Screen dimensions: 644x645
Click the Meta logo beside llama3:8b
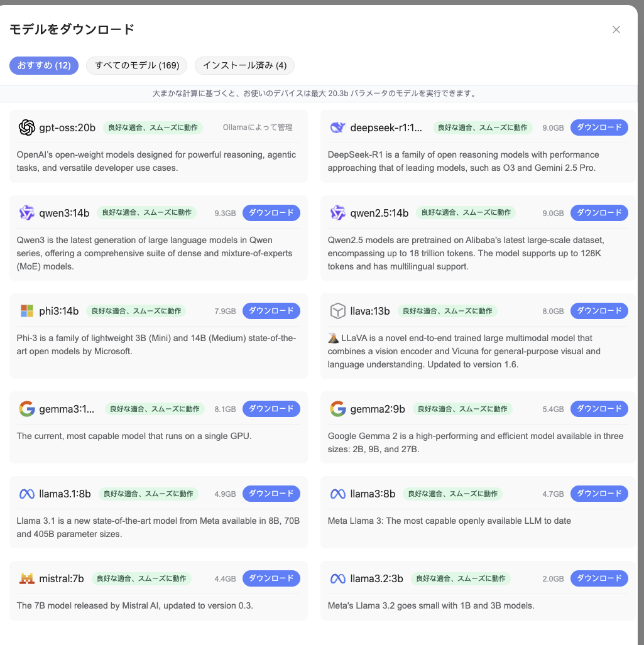click(338, 494)
